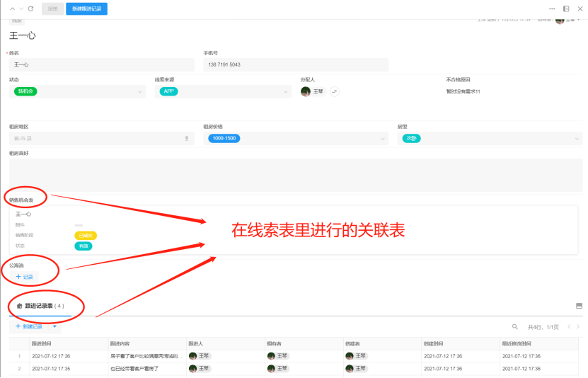
Task: Click 王琴 avatar in row 2 拥有者 column
Action: click(271, 369)
